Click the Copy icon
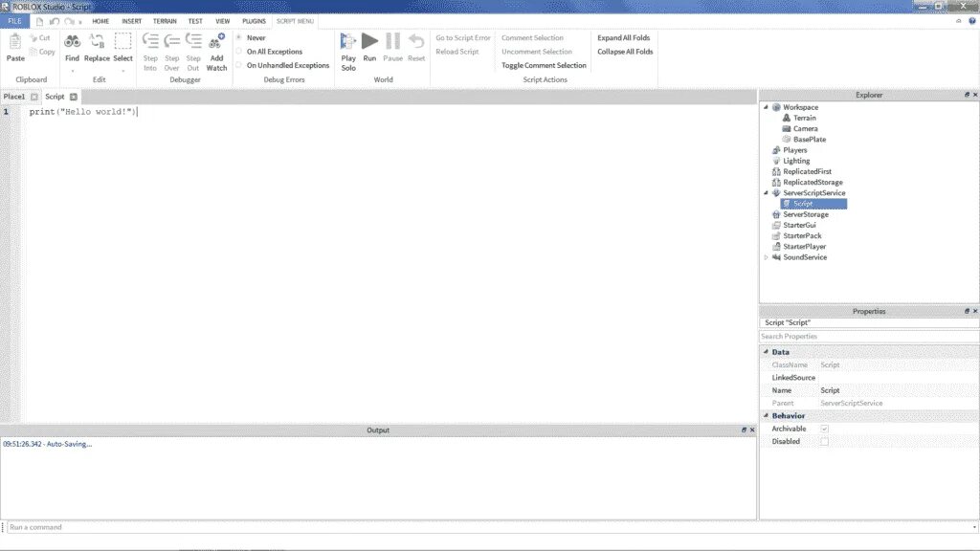The height and width of the screenshot is (551, 980). click(33, 52)
